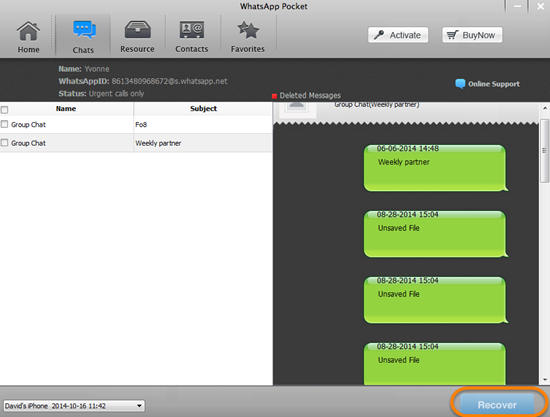
Task: Open the Favorites stars icon
Action: point(248,30)
